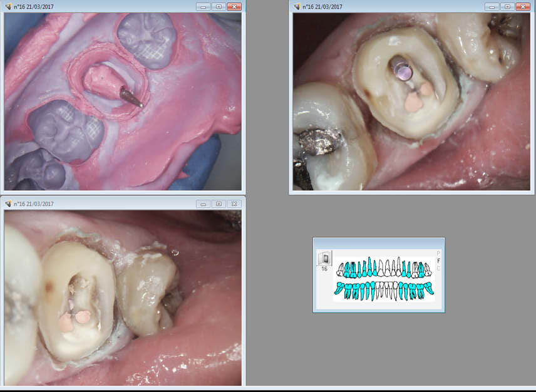Maximize the top-right tooth photo window
The height and width of the screenshot is (392, 536).
point(507,6)
